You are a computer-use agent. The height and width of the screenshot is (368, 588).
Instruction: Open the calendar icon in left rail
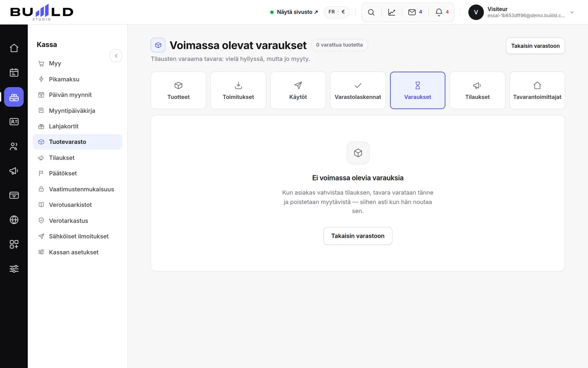coord(14,72)
